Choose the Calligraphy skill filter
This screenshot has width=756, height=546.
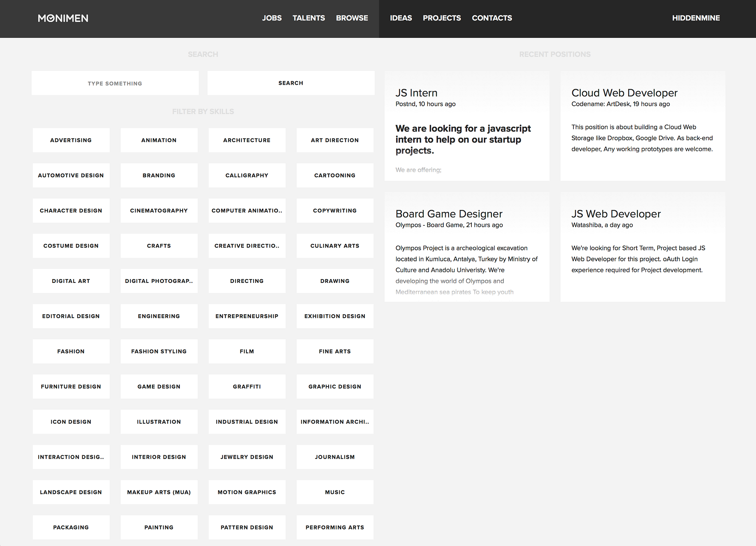247,175
